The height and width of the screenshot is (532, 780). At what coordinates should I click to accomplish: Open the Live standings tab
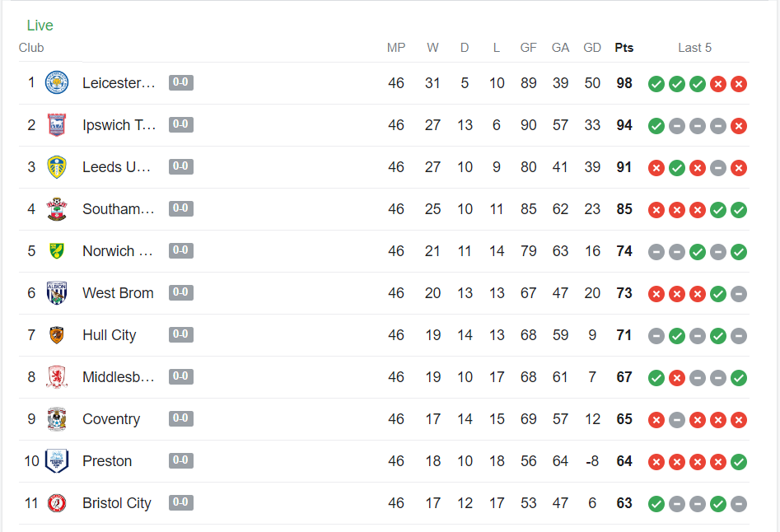pyautogui.click(x=40, y=26)
